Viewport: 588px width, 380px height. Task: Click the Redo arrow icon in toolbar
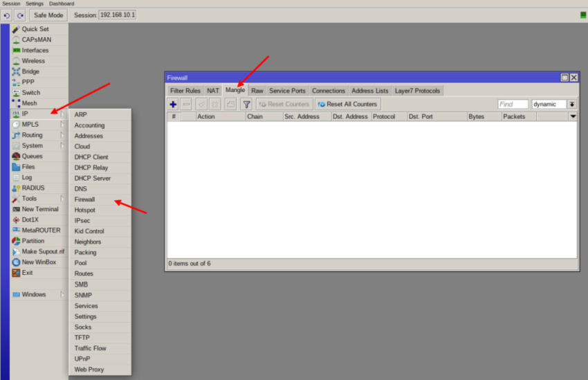pyautogui.click(x=20, y=15)
